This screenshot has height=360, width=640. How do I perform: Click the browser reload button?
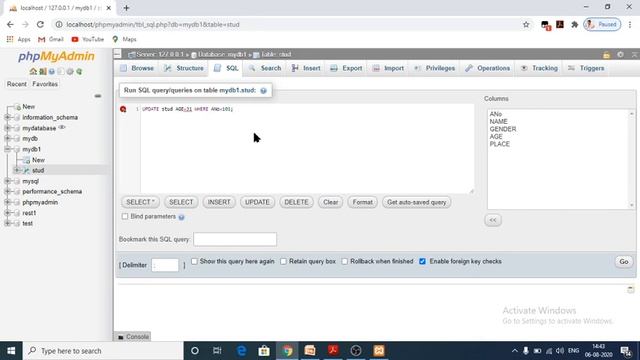(x=40, y=24)
